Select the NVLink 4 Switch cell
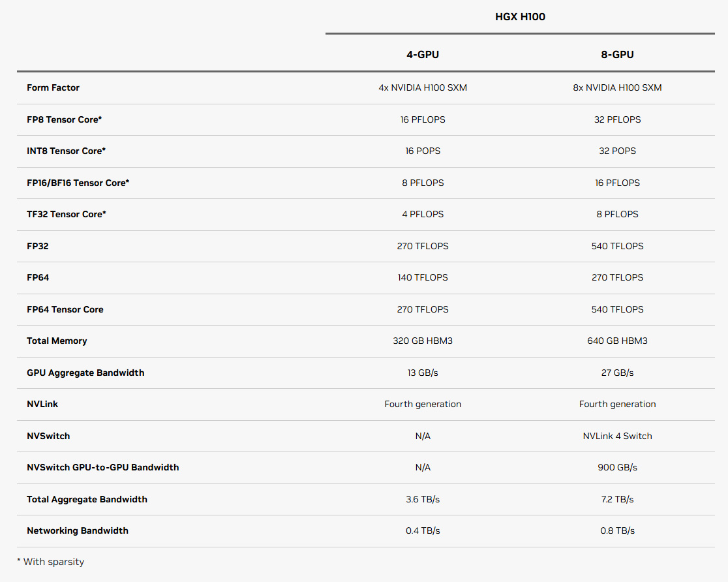The image size is (728, 582). tap(617, 436)
